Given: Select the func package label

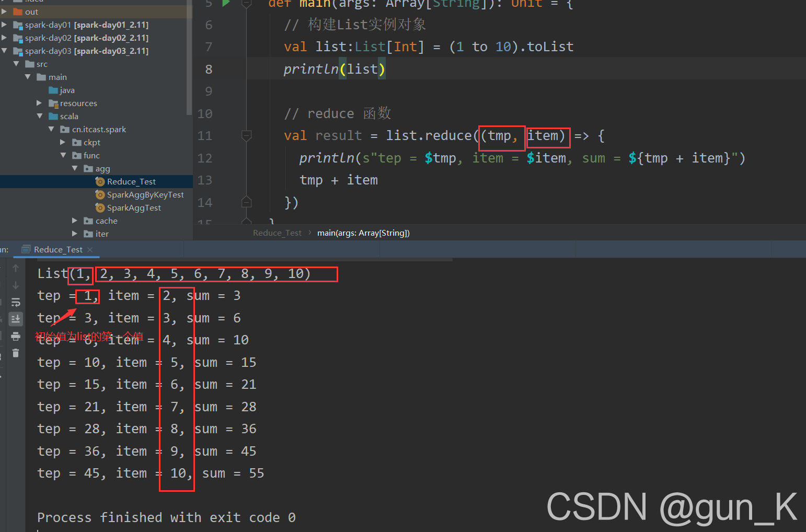Looking at the screenshot, I should (91, 155).
